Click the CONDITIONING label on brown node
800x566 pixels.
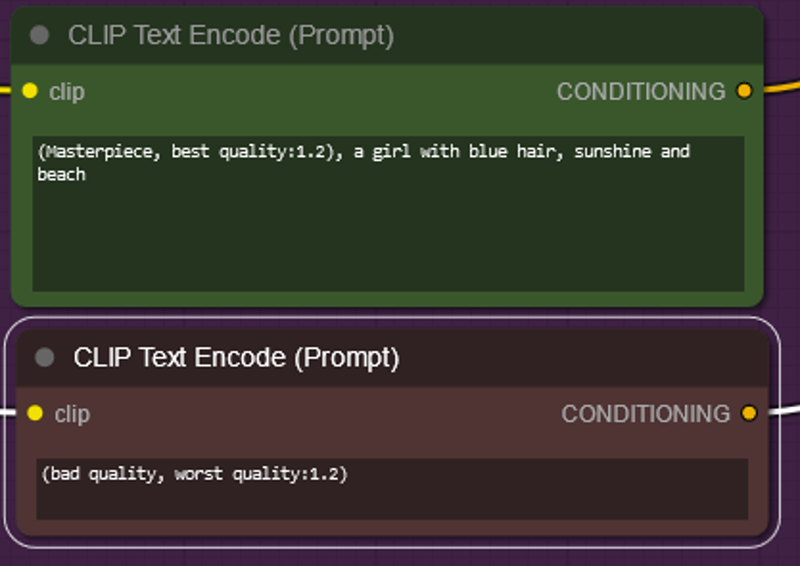645,414
